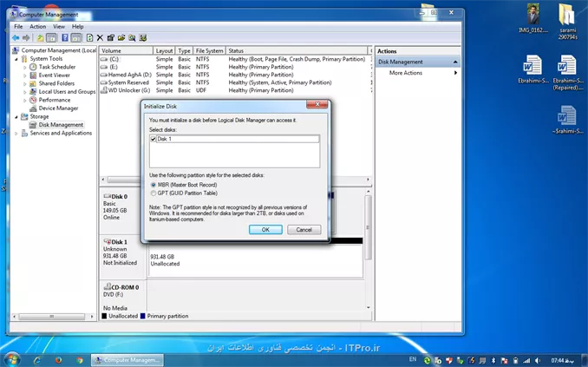Launch Firefox from the taskbar
The image size is (588, 367).
[x=58, y=360]
